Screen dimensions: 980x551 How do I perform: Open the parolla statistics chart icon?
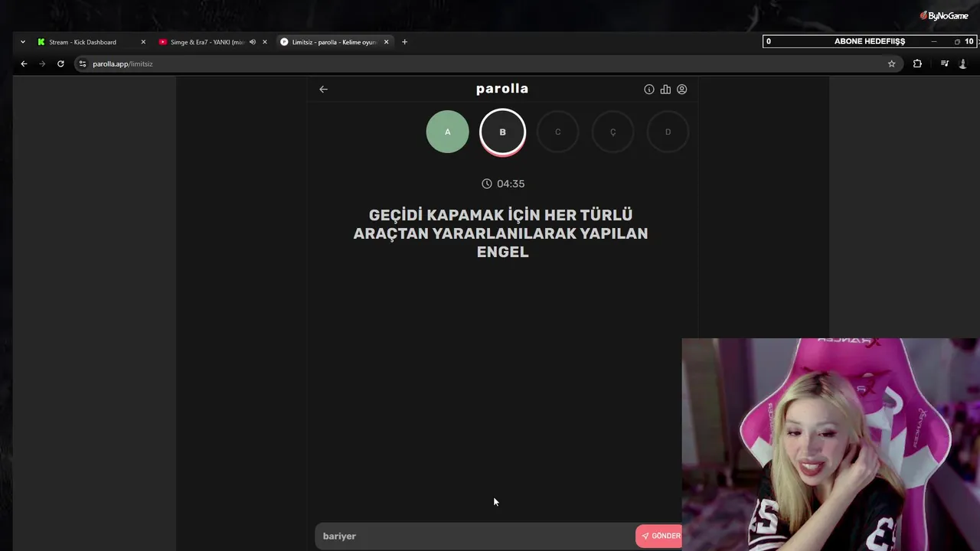[x=665, y=90]
